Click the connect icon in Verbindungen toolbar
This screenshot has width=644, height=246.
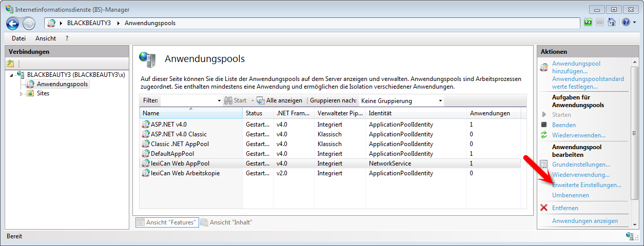tap(10, 64)
